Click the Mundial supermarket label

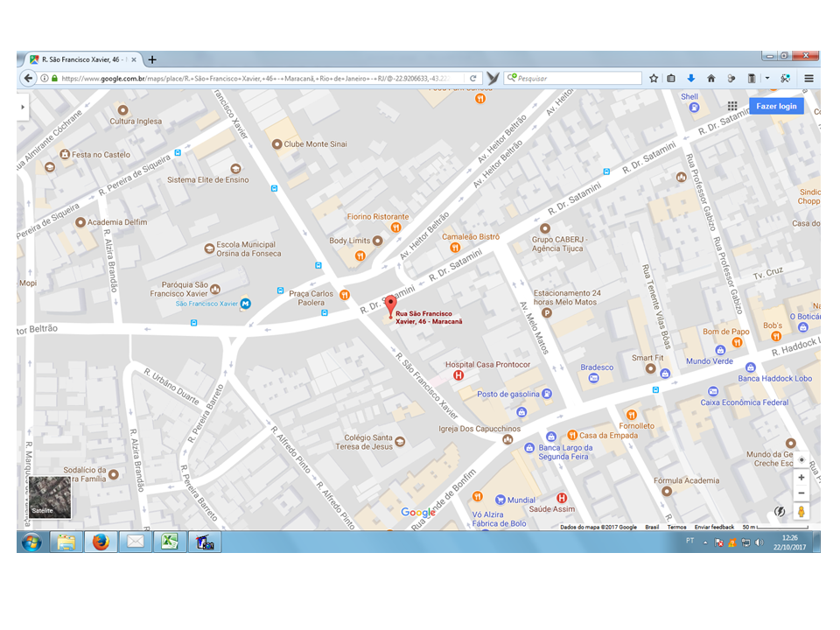click(521, 500)
